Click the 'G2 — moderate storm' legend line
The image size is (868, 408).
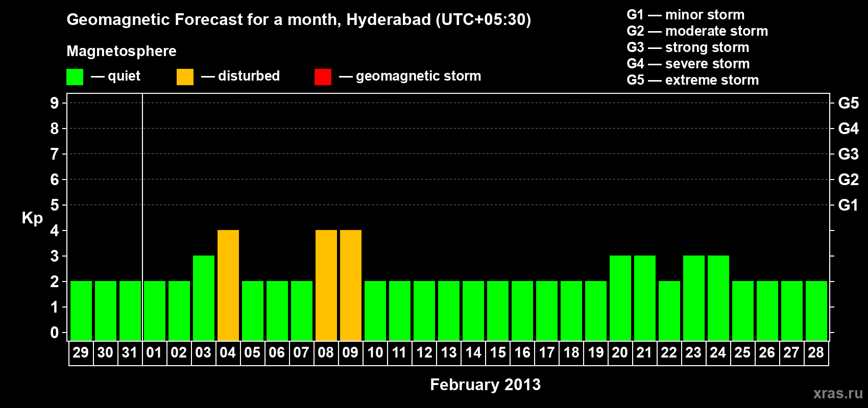coord(697,31)
